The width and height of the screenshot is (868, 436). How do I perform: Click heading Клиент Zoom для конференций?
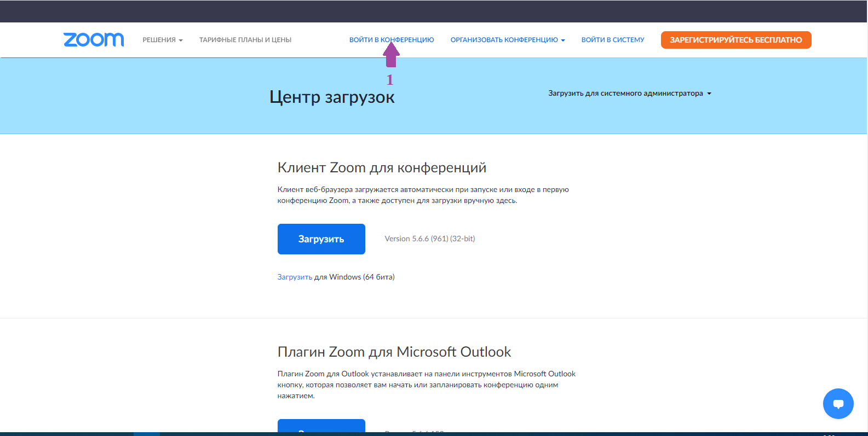click(x=382, y=167)
